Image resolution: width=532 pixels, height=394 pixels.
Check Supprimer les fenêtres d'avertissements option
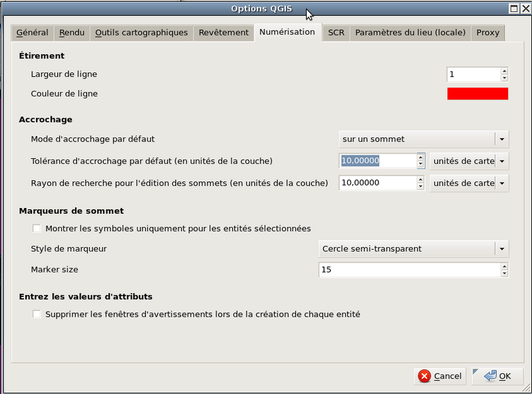(37, 314)
